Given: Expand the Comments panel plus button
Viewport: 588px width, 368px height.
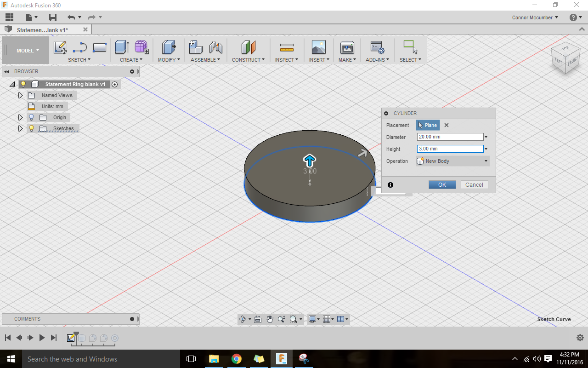Looking at the screenshot, I should (x=132, y=319).
